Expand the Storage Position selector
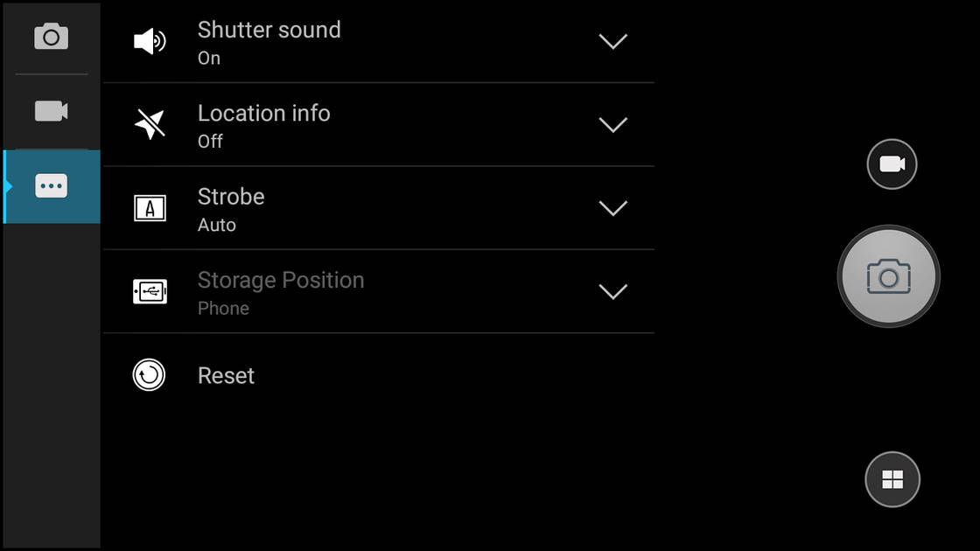 (x=613, y=291)
